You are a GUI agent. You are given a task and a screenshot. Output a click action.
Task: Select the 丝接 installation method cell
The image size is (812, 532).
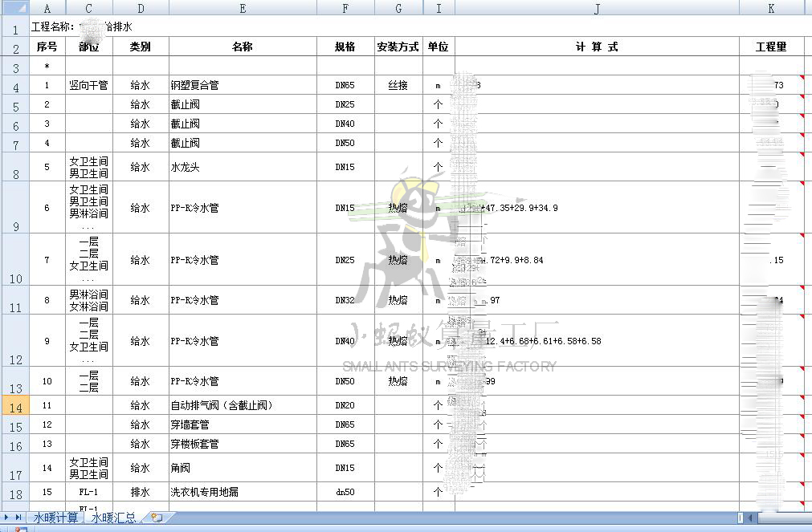click(398, 85)
